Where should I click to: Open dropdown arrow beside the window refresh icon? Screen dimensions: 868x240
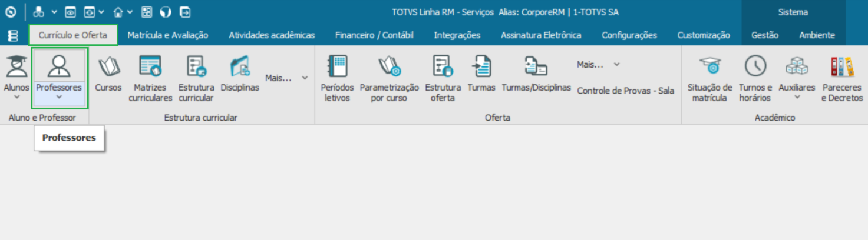(101, 12)
